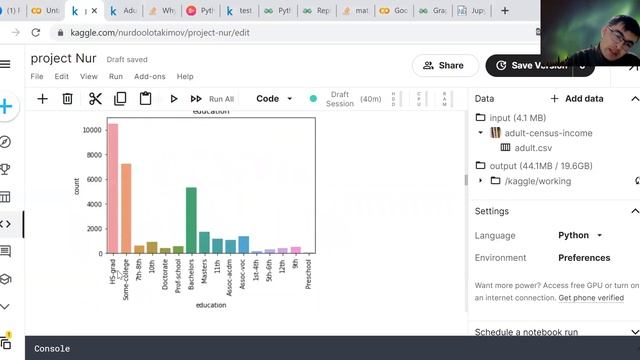Open Discussions via the comment icon

pyautogui.click(x=5, y=251)
